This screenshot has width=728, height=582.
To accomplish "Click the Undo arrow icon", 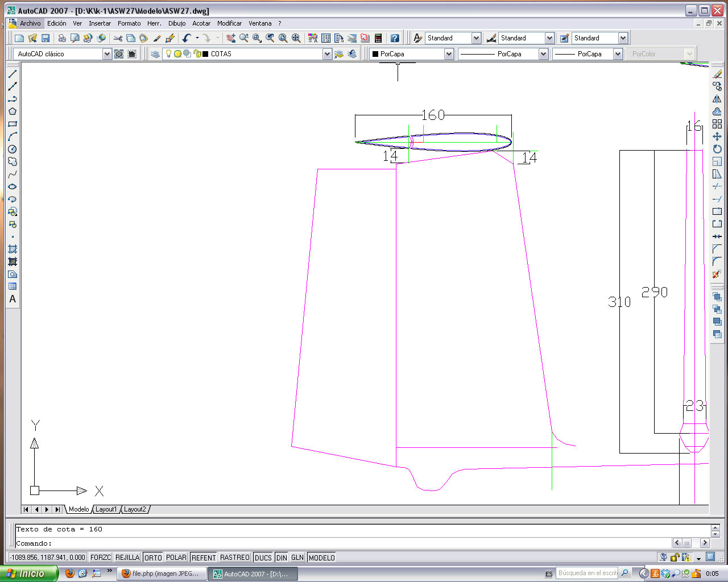I will (187, 38).
